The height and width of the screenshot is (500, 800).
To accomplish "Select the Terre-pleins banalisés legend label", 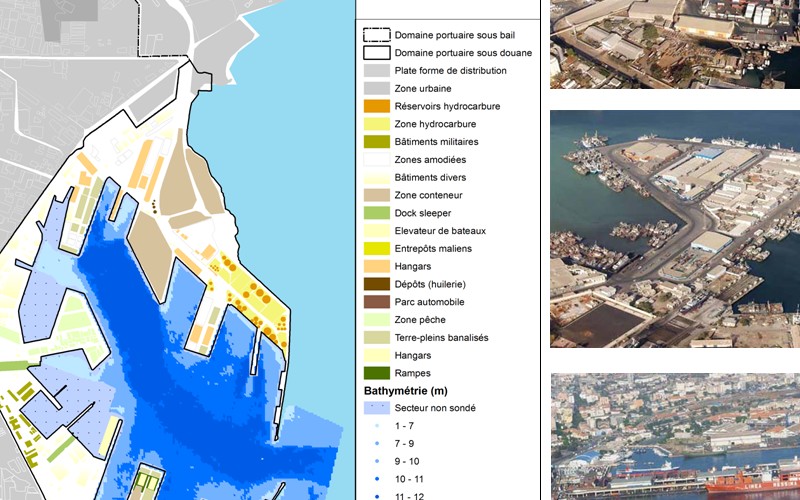I will click(441, 338).
